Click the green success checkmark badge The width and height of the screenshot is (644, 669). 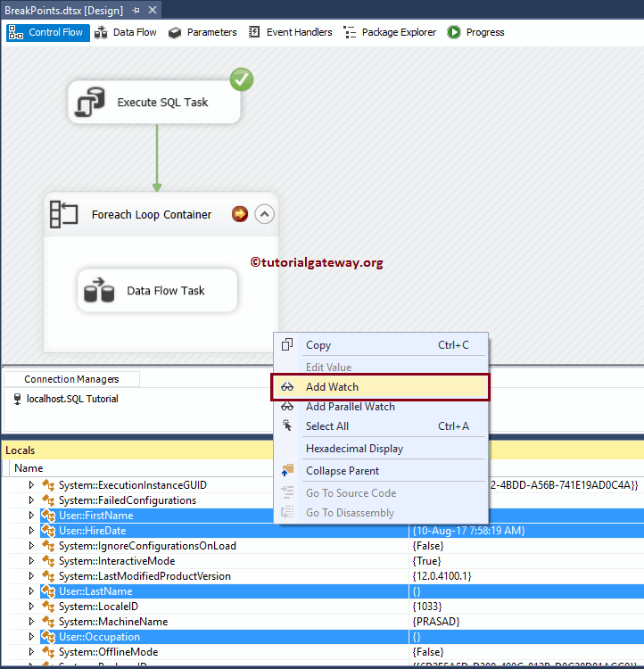point(242,79)
